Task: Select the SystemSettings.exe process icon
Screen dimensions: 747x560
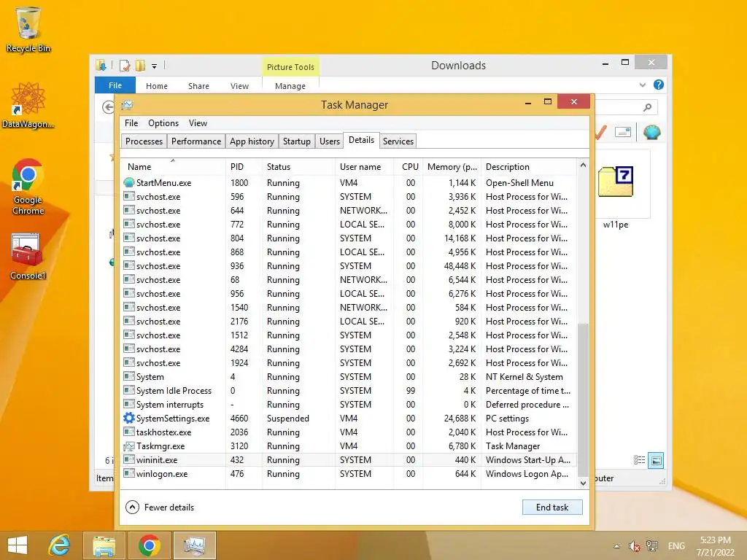Action: [128, 418]
